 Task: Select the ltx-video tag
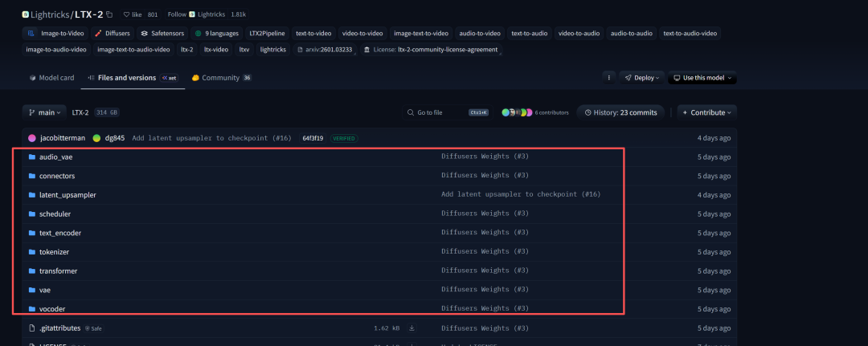coord(216,49)
